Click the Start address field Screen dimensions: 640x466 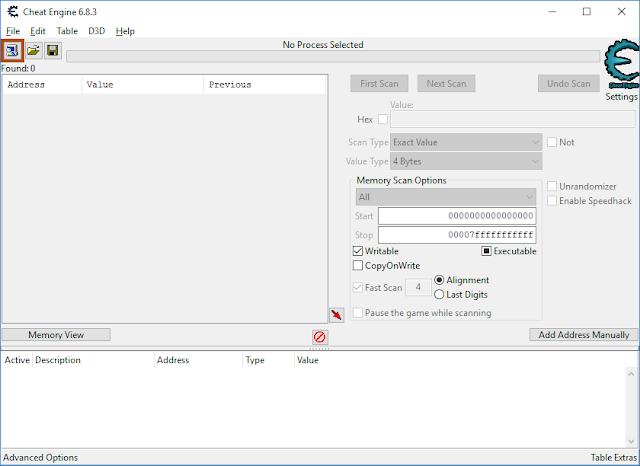(457, 216)
